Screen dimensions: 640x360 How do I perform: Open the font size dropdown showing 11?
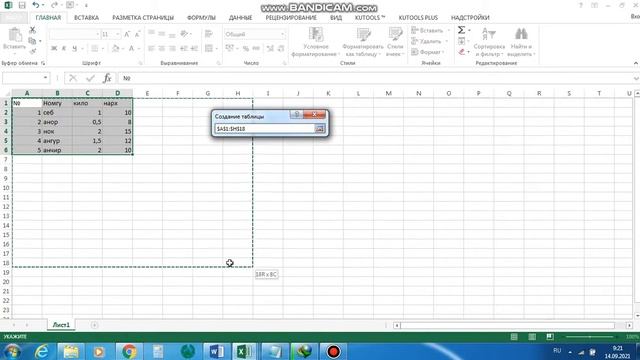point(118,34)
